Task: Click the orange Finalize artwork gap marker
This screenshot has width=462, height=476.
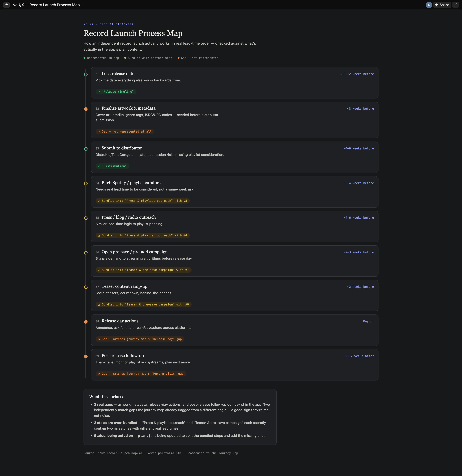Action: pos(86,109)
